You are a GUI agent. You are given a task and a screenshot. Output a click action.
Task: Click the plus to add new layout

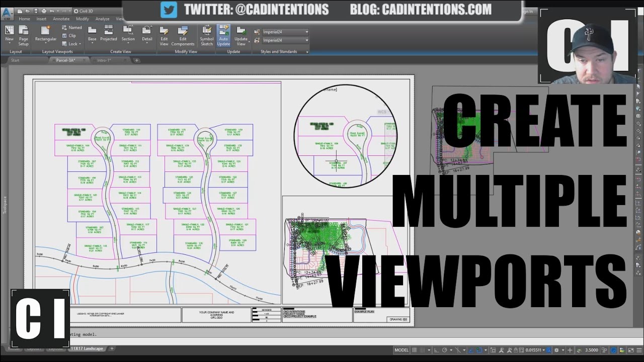pos(112,348)
